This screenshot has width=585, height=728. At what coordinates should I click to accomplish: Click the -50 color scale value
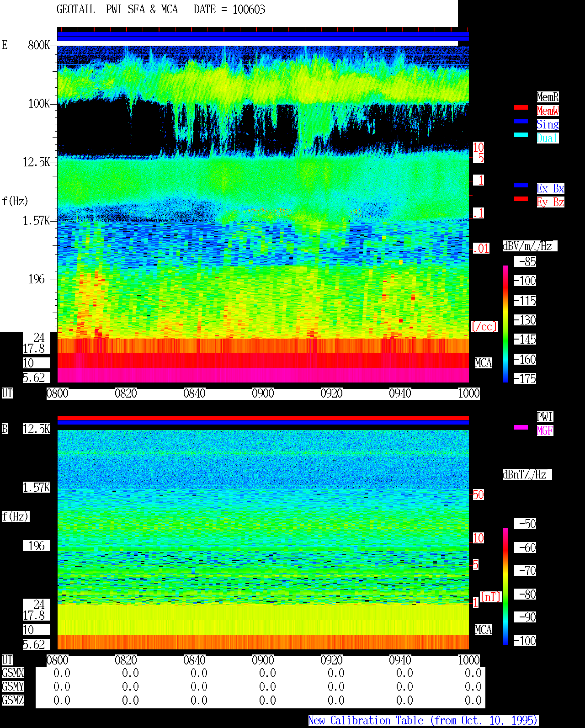tap(526, 524)
